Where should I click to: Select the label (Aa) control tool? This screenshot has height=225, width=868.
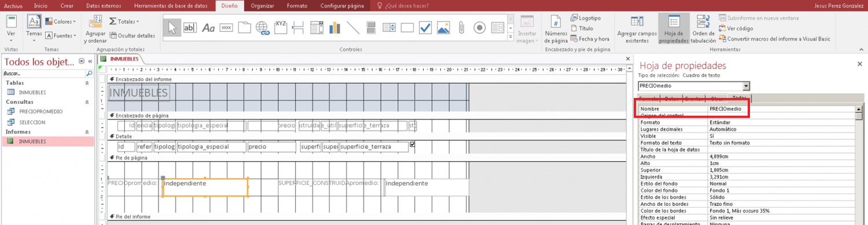pyautogui.click(x=208, y=27)
